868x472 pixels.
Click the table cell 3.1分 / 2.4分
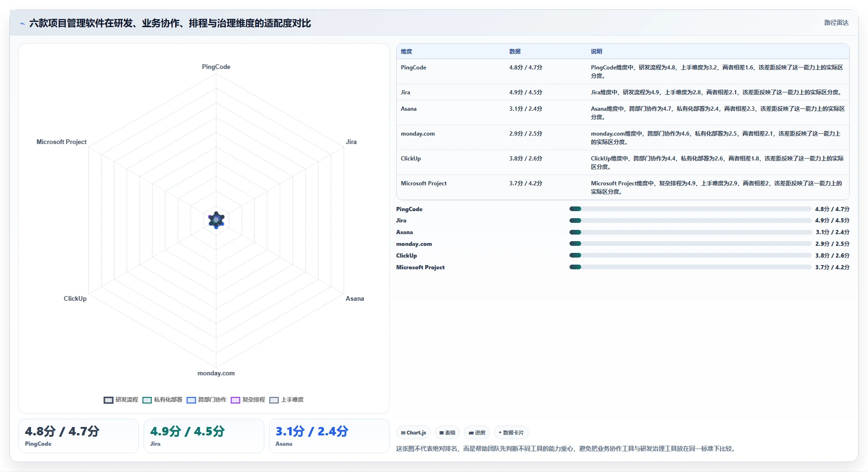click(x=526, y=109)
